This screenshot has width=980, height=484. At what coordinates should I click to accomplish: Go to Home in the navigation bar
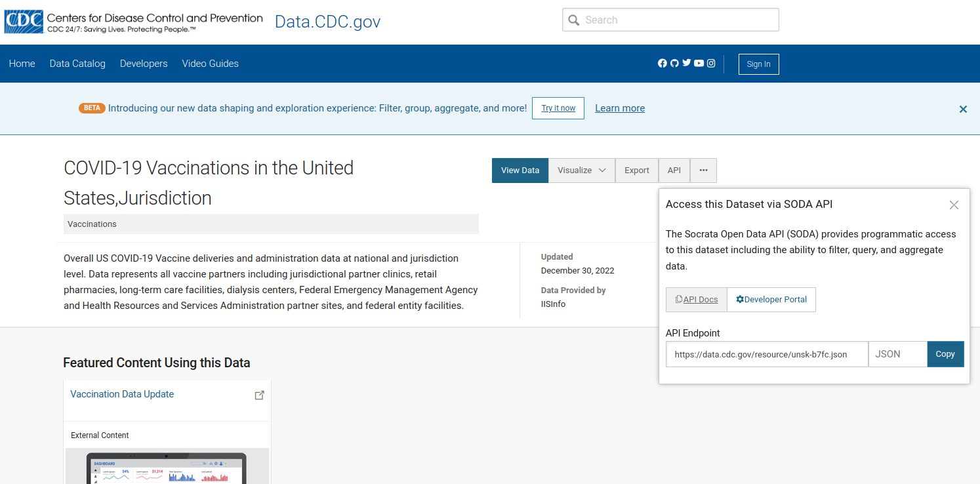(22, 64)
